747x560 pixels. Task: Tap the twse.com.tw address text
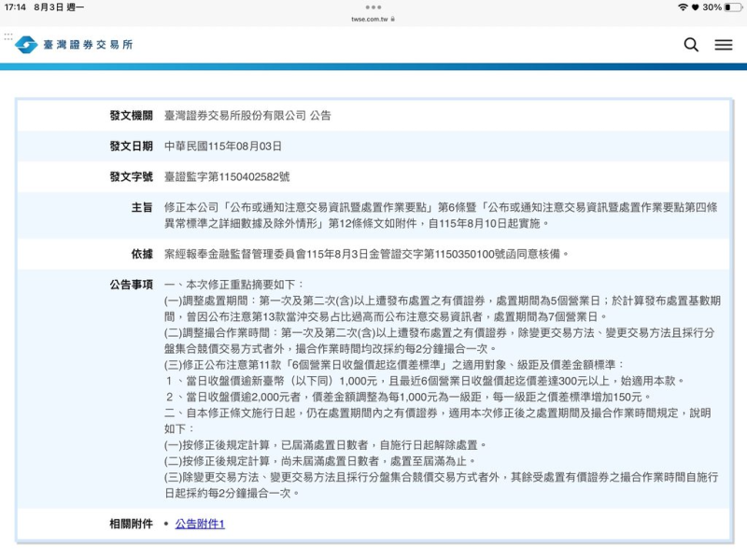(x=369, y=19)
